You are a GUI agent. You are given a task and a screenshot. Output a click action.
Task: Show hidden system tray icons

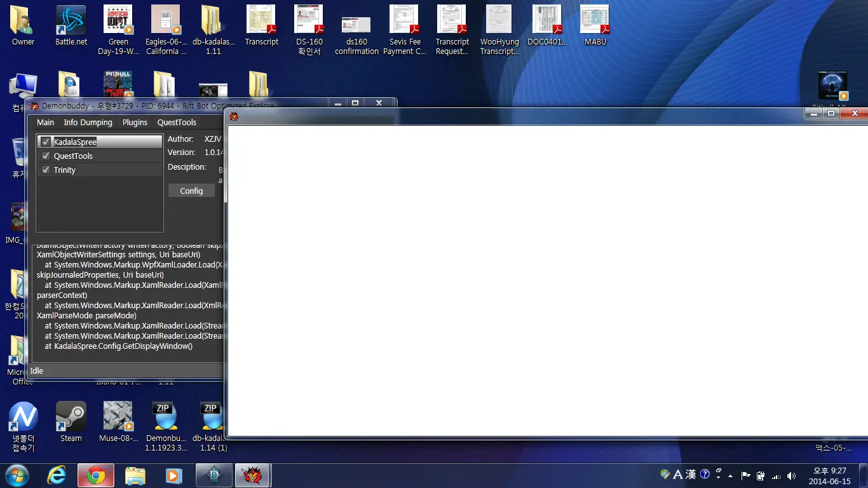tap(730, 475)
